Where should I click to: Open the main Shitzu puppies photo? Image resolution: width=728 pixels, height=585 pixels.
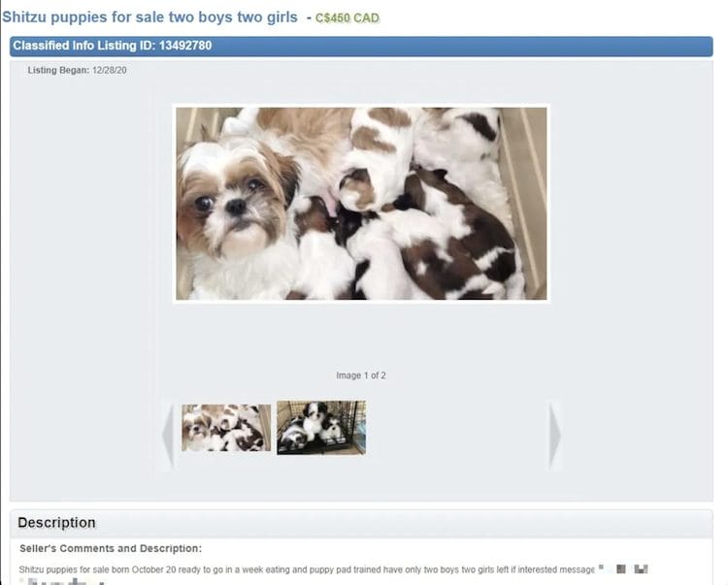point(361,204)
